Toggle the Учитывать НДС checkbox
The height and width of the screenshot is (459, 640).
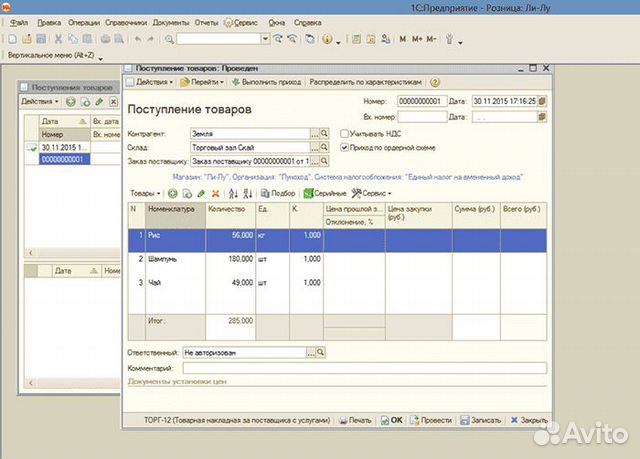pyautogui.click(x=344, y=133)
